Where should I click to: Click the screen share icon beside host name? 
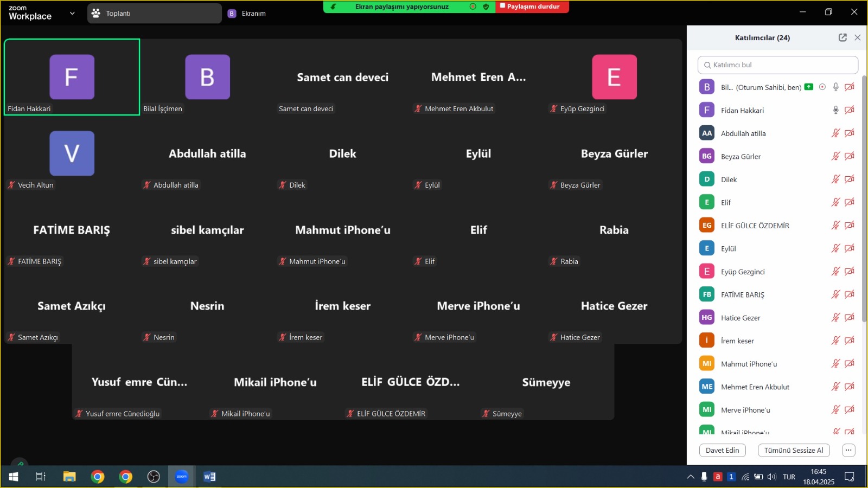tap(809, 87)
